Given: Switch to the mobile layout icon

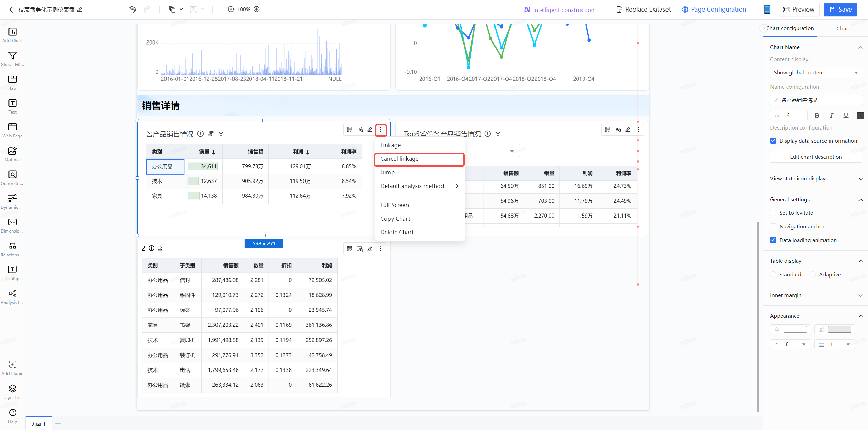Looking at the screenshot, I should coord(767,10).
